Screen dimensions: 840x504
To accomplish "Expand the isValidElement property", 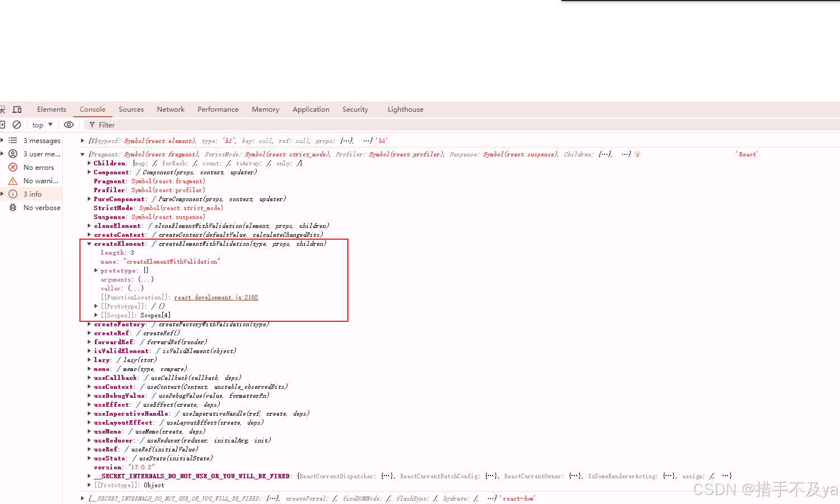I will (89, 351).
